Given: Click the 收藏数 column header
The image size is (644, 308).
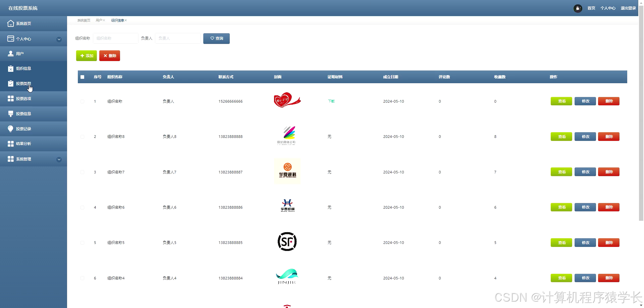Looking at the screenshot, I should coord(500,77).
